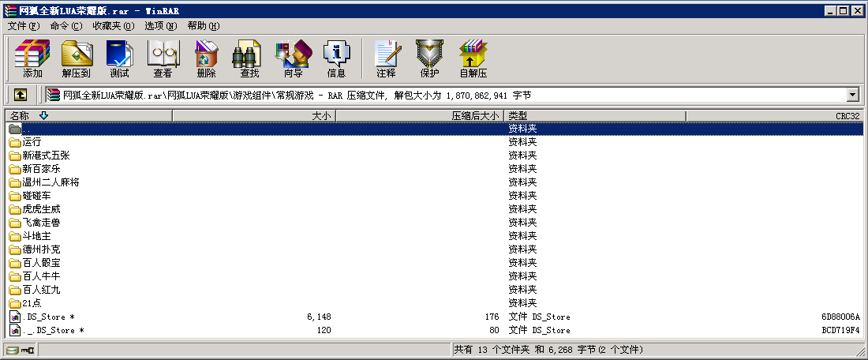Image resolution: width=868 pixels, height=360 pixels.
Task: Select the 德州扑克 folder entry
Action: 41,249
